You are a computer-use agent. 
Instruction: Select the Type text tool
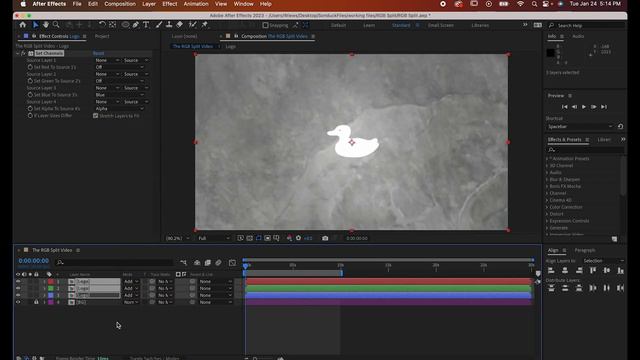[146, 25]
